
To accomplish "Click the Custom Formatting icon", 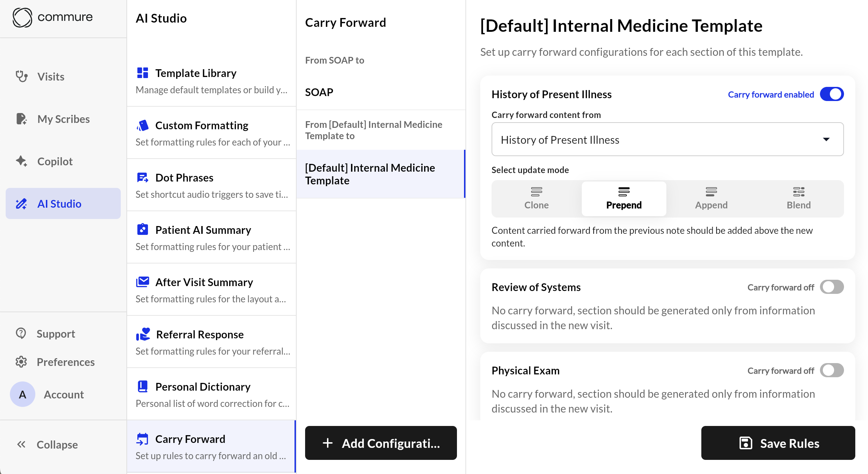I will point(142,125).
